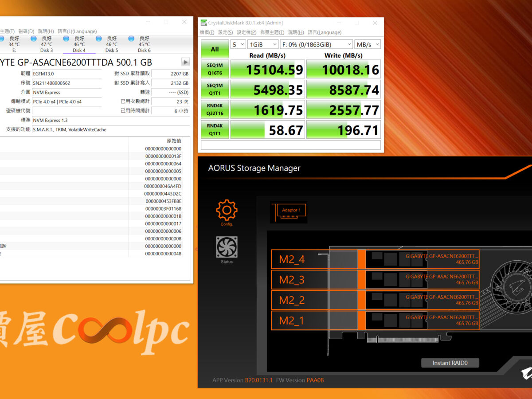Click the SEQ1M Q1T1 write result 8587.74

[x=344, y=89]
